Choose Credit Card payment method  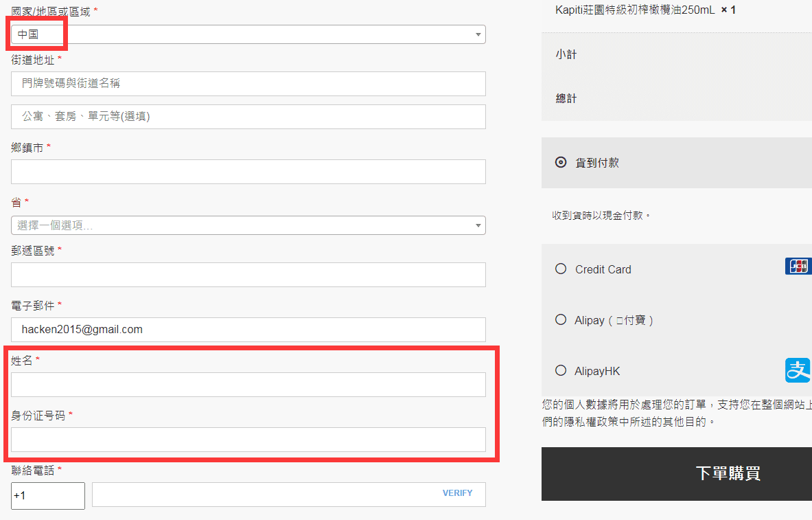[561, 269]
